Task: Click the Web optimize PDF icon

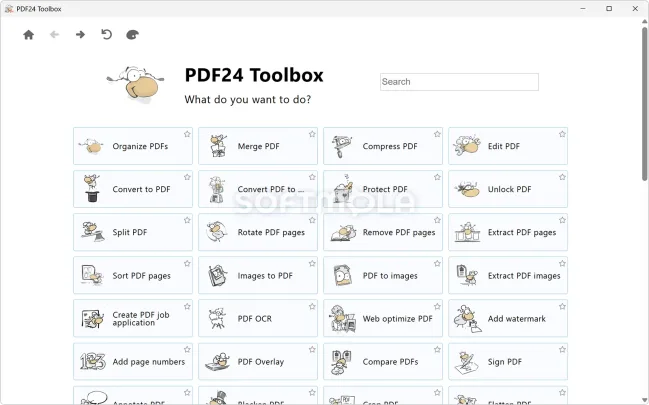Action: 343,319
